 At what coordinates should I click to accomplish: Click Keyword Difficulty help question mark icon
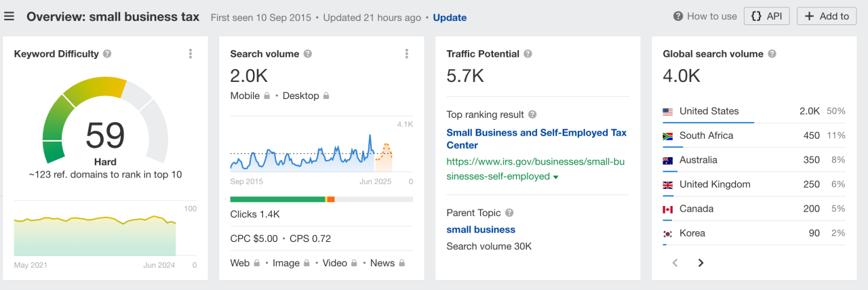tap(107, 54)
